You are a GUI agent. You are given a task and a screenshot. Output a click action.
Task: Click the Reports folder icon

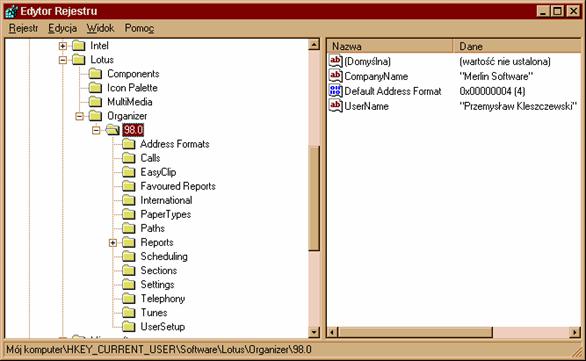pos(129,243)
